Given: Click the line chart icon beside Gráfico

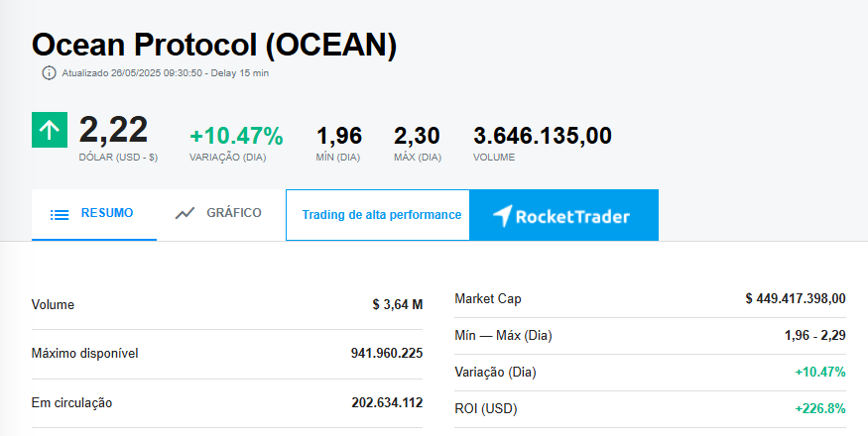Looking at the screenshot, I should point(185,213).
